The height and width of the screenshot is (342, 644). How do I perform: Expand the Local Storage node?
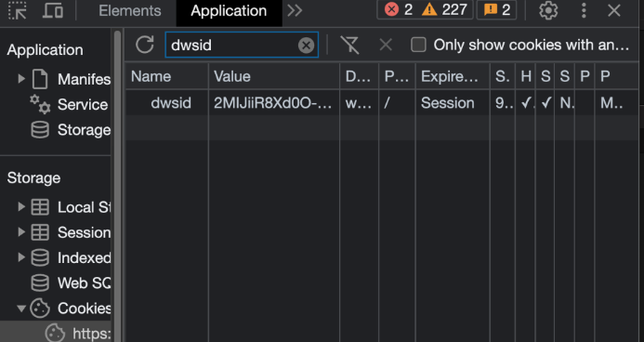[x=21, y=207]
